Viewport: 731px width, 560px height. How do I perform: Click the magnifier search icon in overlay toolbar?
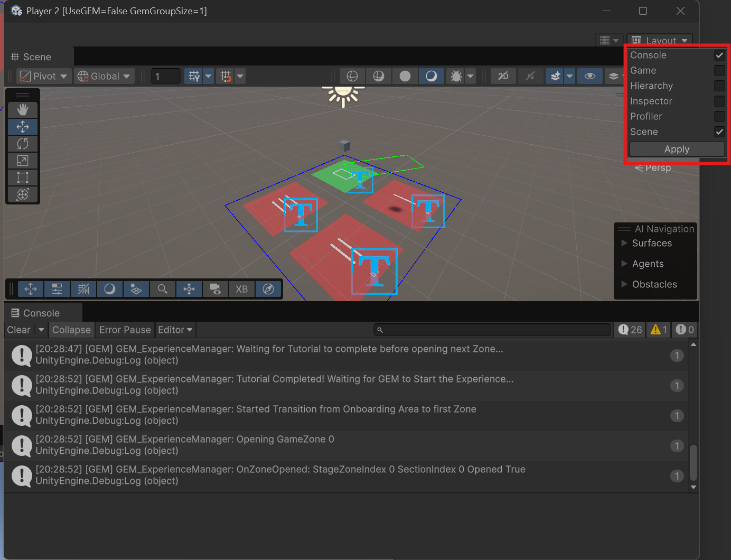point(163,289)
